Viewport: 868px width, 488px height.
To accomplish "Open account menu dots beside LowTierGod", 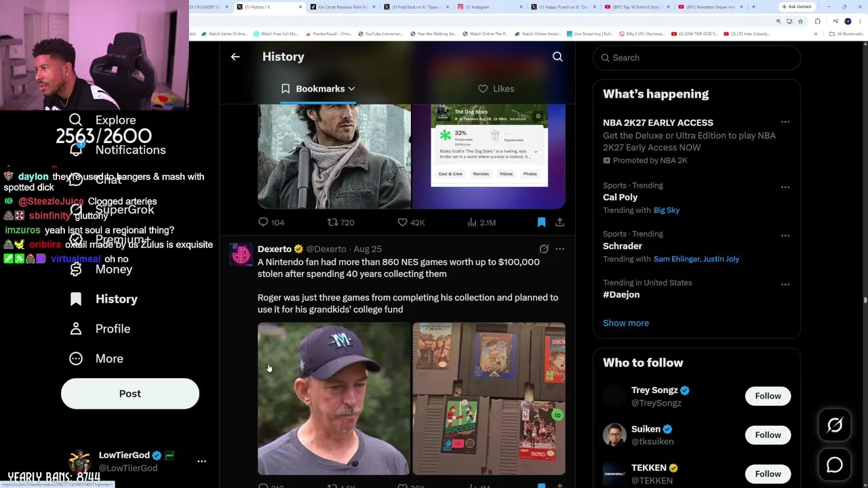I will [x=201, y=461].
